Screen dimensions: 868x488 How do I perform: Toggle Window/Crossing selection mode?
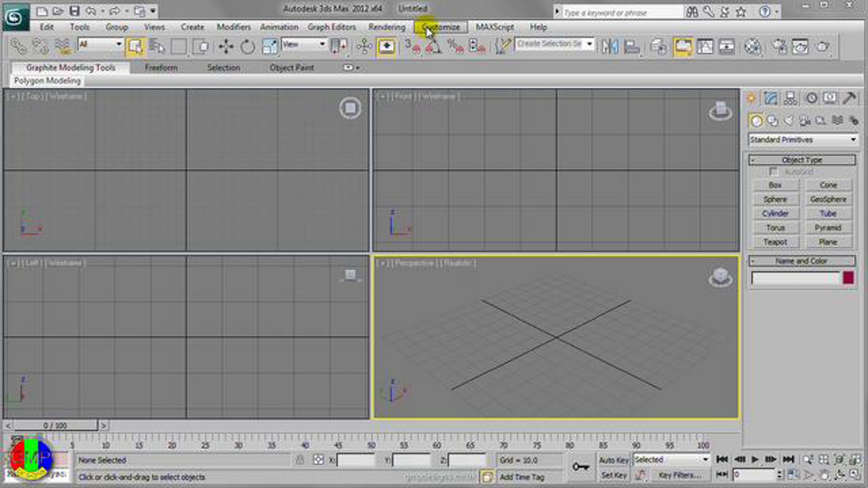point(201,47)
